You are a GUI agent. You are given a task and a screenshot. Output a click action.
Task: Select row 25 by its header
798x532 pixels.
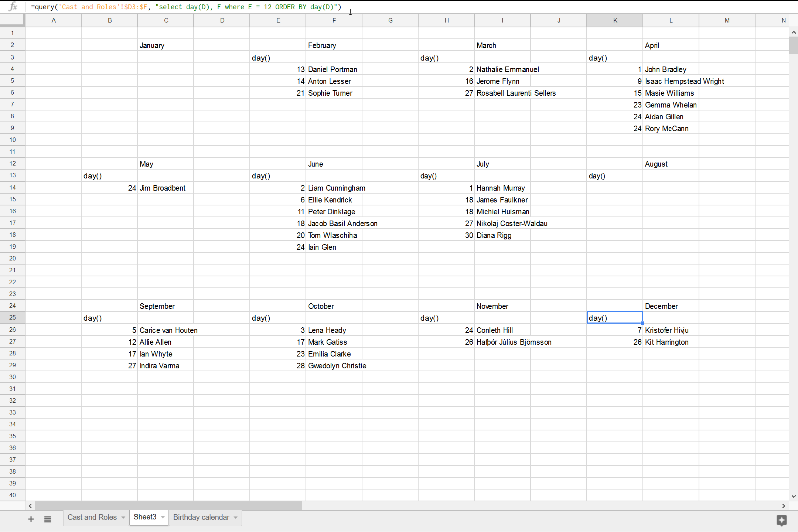click(x=12, y=317)
